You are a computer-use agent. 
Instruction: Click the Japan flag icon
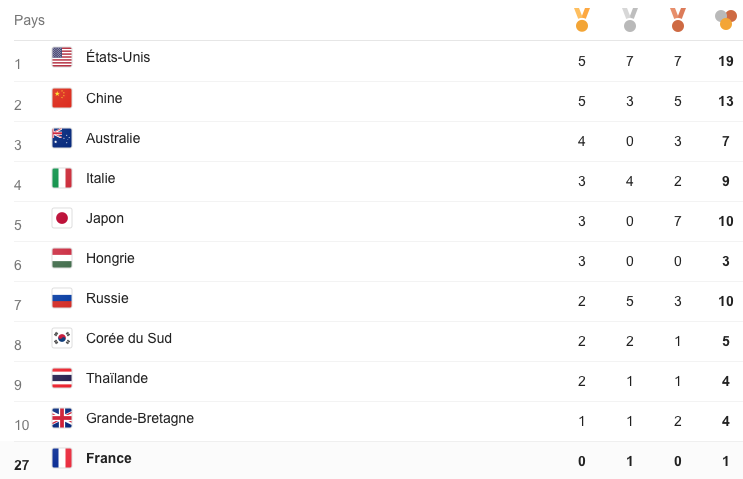pos(62,218)
